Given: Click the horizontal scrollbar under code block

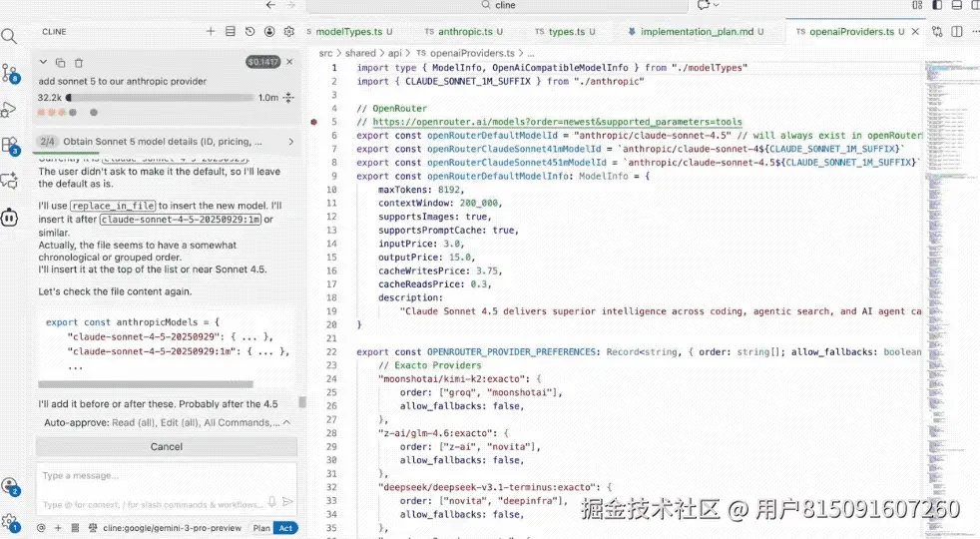Looking at the screenshot, I should tap(146, 384).
